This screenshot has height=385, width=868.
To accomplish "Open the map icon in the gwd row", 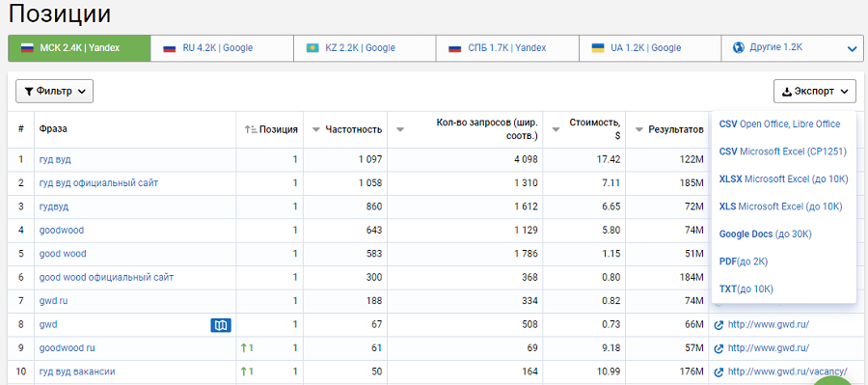I will click(221, 325).
